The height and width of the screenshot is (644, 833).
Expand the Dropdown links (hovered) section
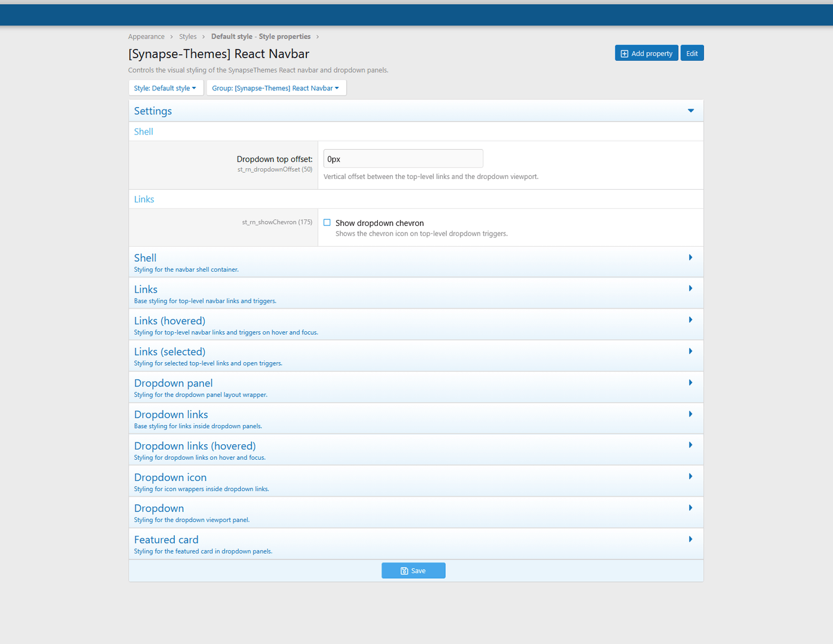[690, 445]
